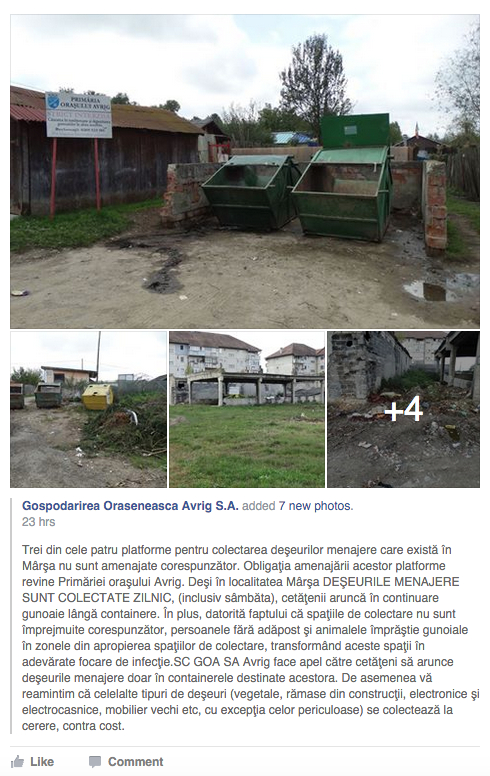Click the left green dumpster in main photo
This screenshot has height=776, width=490.
[x=250, y=192]
